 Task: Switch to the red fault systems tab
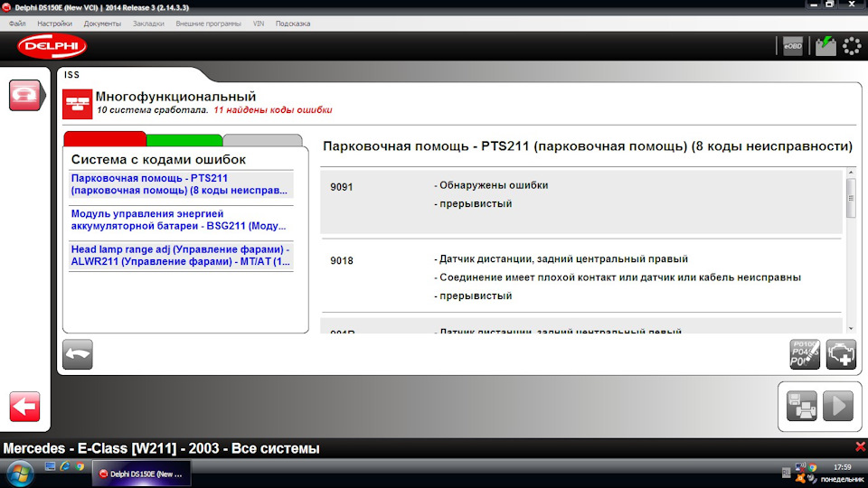pyautogui.click(x=105, y=138)
